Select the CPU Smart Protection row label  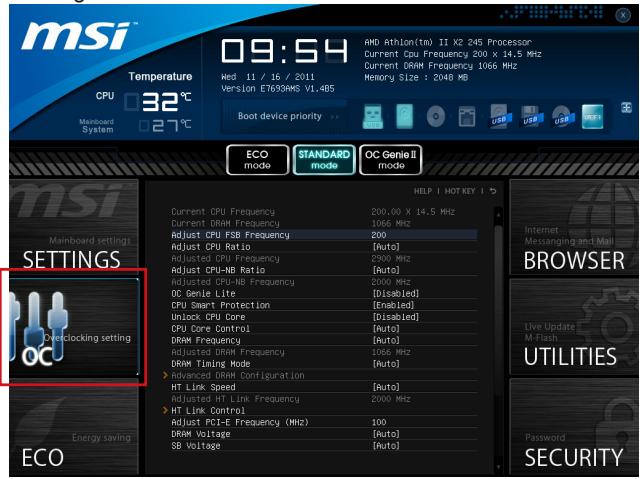[x=220, y=305]
